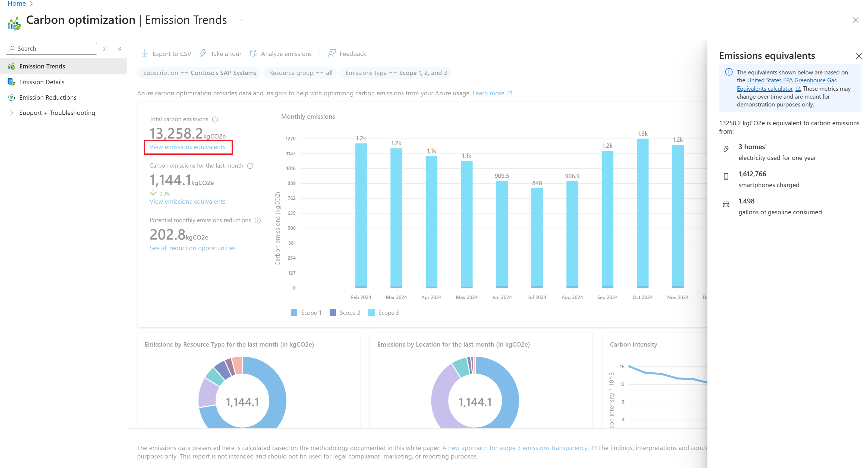Viewport: 868px width, 468px height.
Task: Click info icon beside Total carbon emissions
Action: pyautogui.click(x=215, y=119)
